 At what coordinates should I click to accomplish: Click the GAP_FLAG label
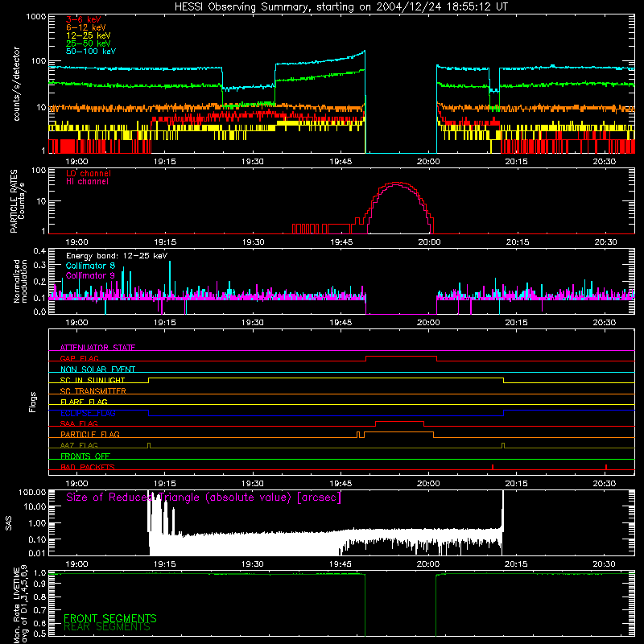coord(79,358)
